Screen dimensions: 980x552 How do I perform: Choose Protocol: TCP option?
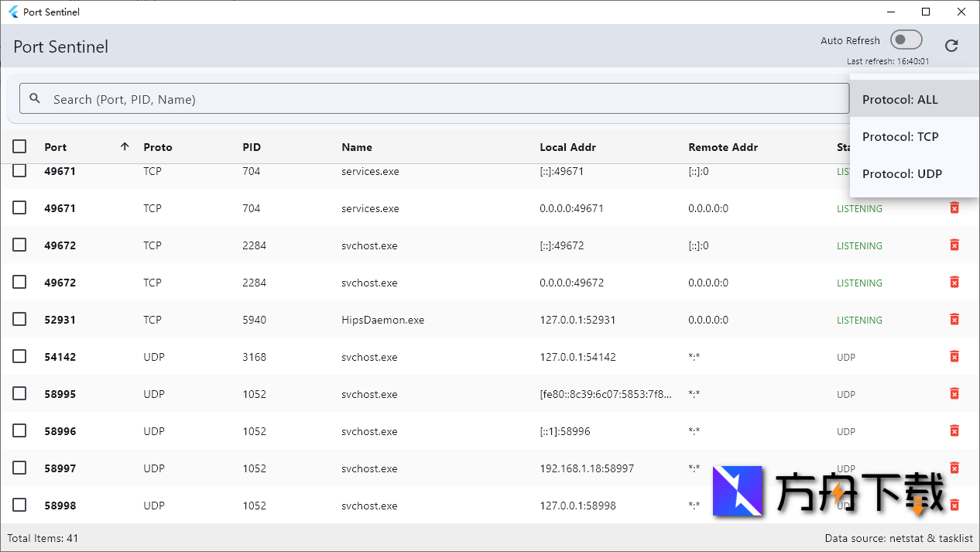(x=900, y=137)
